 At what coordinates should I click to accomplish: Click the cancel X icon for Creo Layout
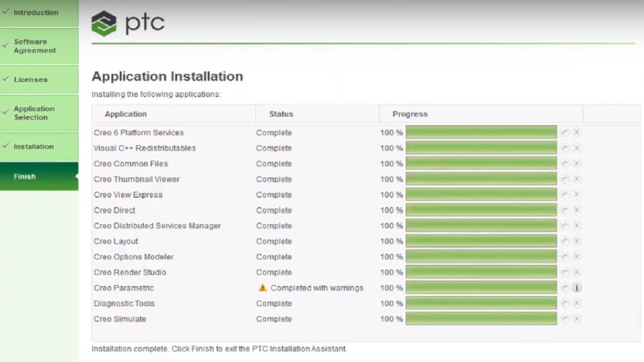click(x=577, y=241)
